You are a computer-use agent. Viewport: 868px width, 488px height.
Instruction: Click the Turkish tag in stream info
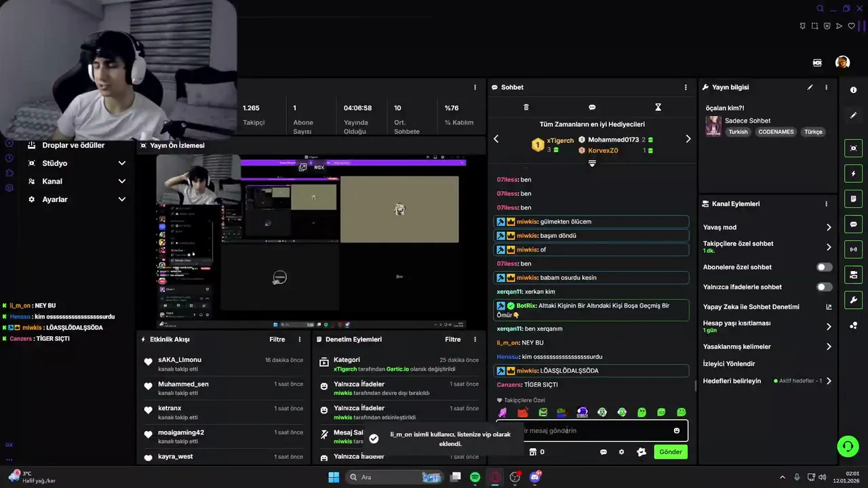point(738,132)
